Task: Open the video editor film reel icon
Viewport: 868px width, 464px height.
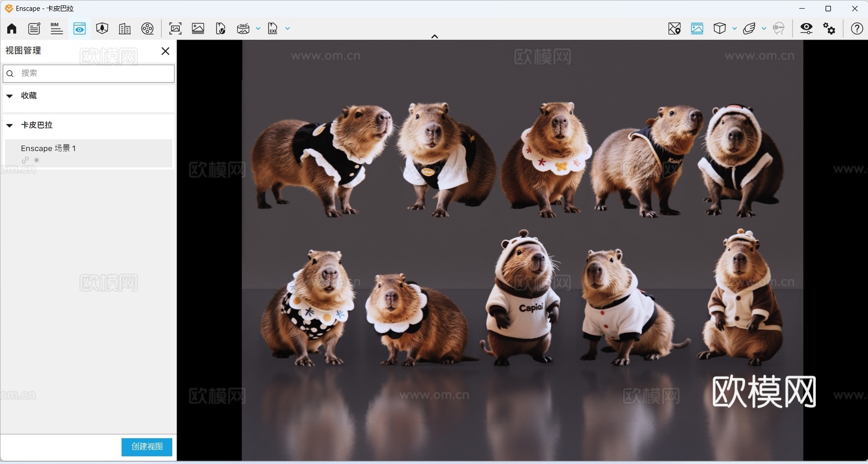Action: (148, 28)
